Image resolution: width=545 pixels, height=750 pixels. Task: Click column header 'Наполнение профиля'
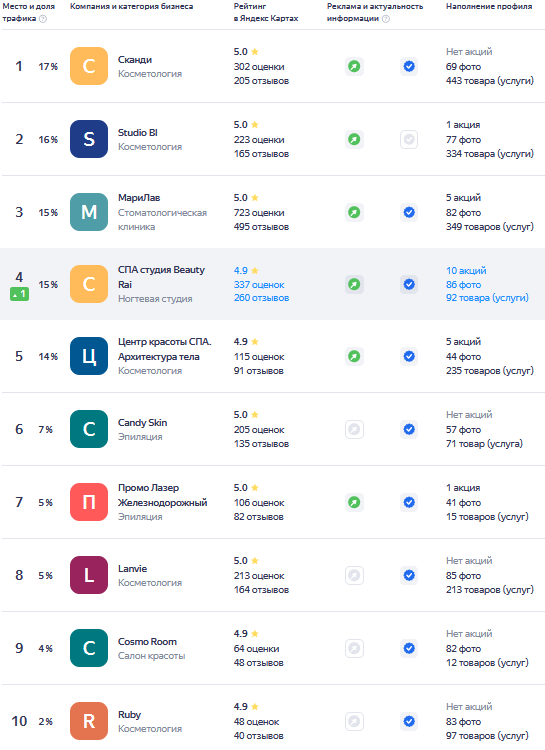489,6
